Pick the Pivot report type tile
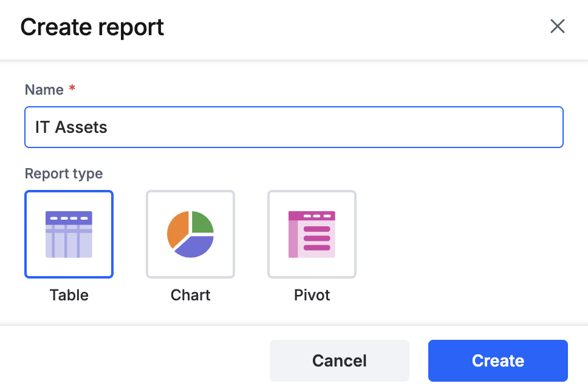The image size is (588, 392). point(312,234)
